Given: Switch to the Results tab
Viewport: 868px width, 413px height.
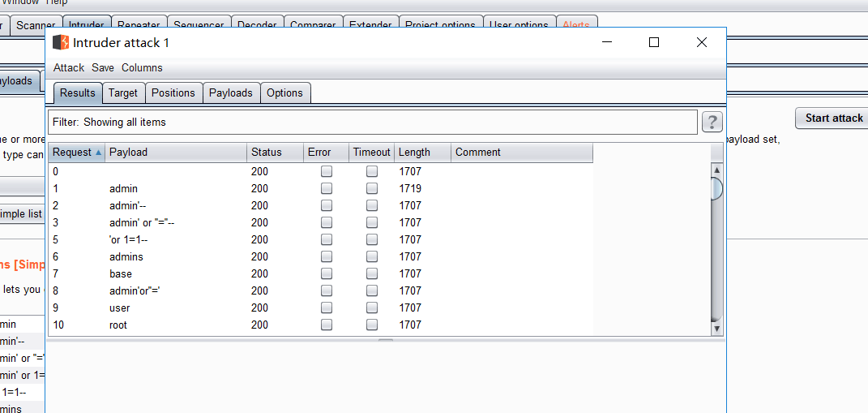Looking at the screenshot, I should [78, 92].
